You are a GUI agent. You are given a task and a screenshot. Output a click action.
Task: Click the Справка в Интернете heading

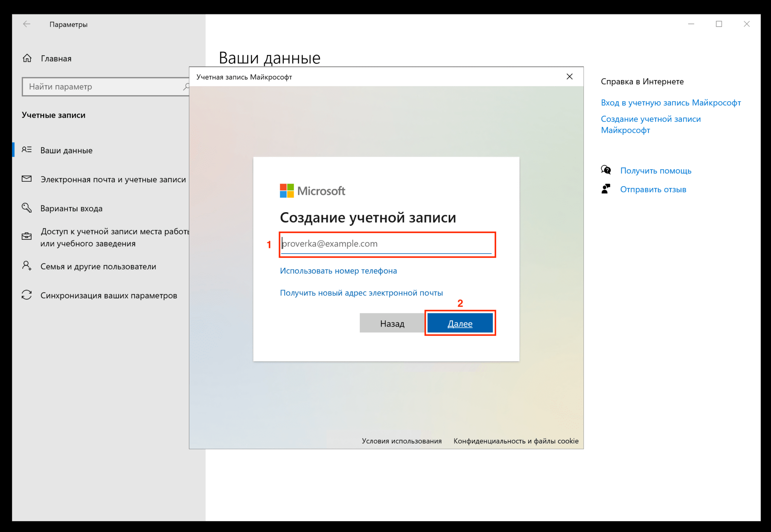click(x=642, y=82)
